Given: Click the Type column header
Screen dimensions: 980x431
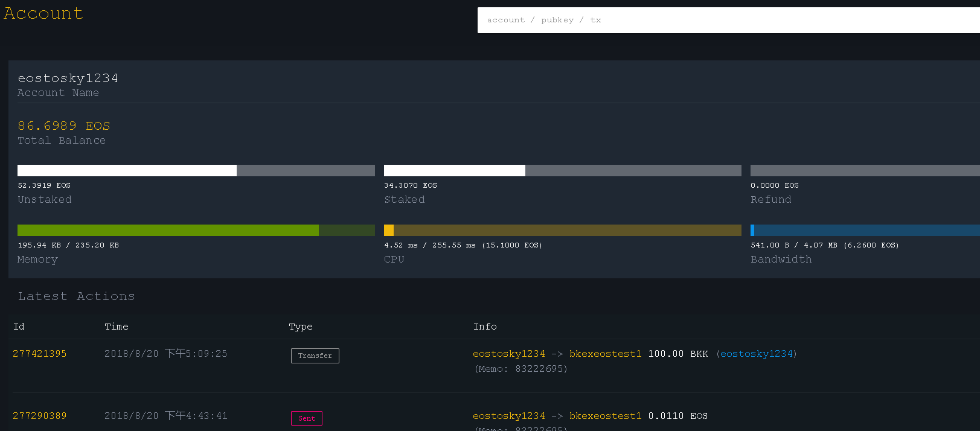Looking at the screenshot, I should click(301, 327).
